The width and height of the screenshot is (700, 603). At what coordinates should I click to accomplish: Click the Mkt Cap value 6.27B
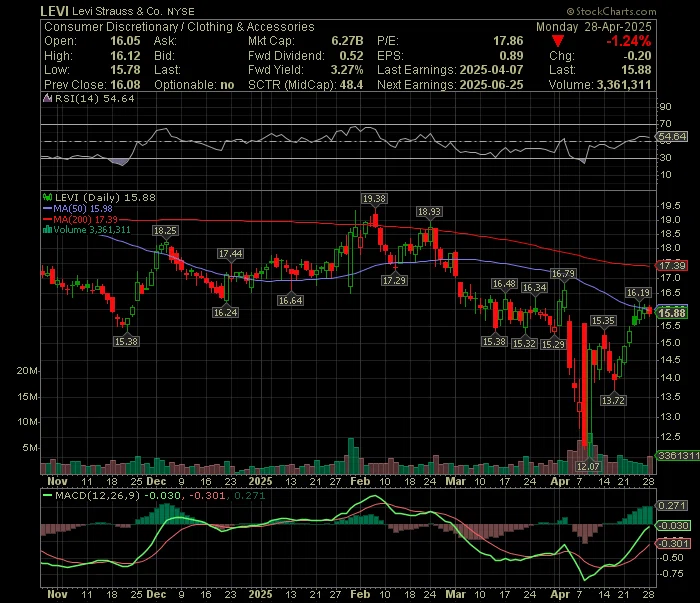point(347,41)
